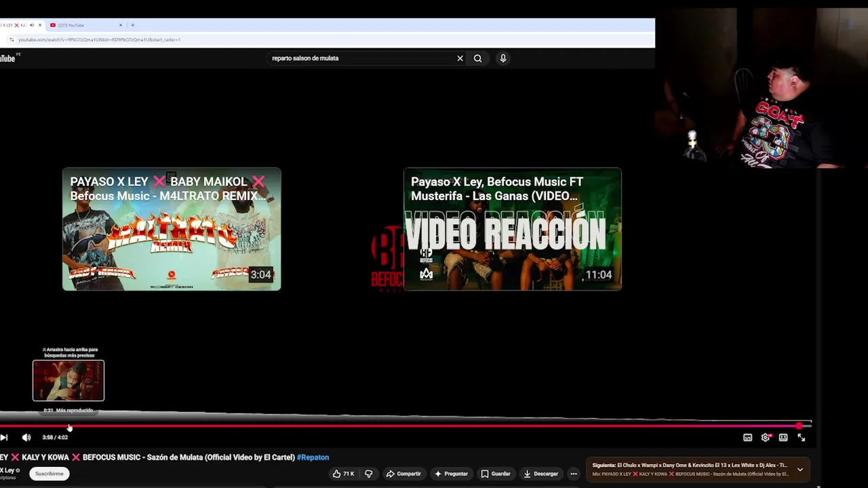Click the #Repaton hashtag link
The width and height of the screenshot is (868, 488).
click(313, 457)
